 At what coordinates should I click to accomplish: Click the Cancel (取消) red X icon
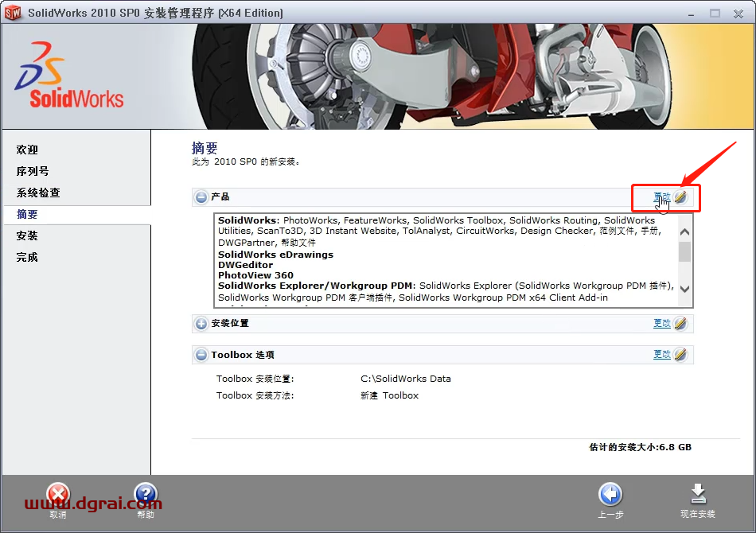pos(58,494)
